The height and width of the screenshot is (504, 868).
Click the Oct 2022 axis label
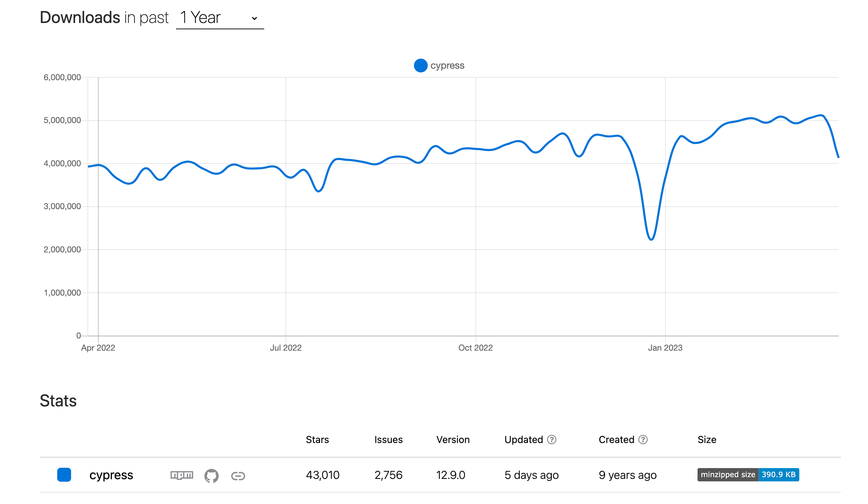pyautogui.click(x=475, y=348)
